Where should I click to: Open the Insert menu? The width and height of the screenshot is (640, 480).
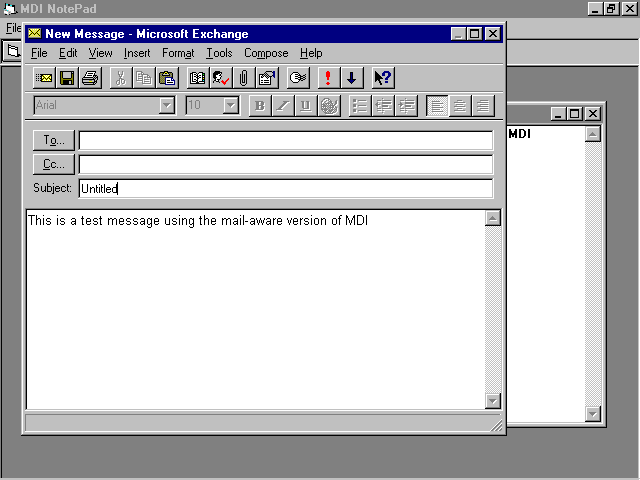click(x=137, y=53)
